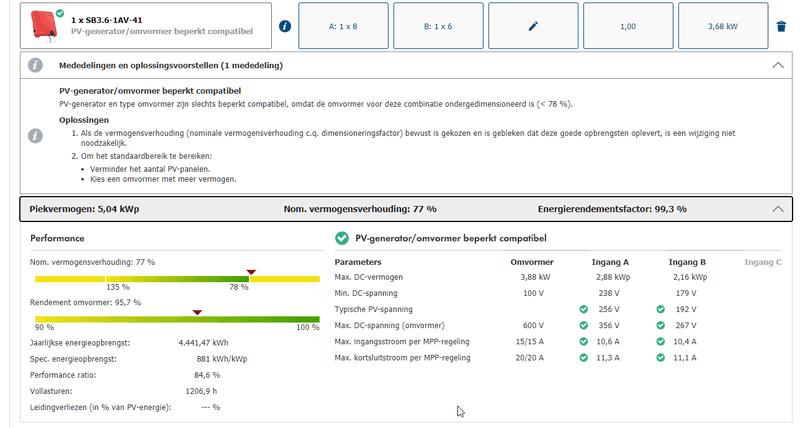Click the Performance section heading
The width and height of the screenshot is (800, 428).
tap(57, 238)
